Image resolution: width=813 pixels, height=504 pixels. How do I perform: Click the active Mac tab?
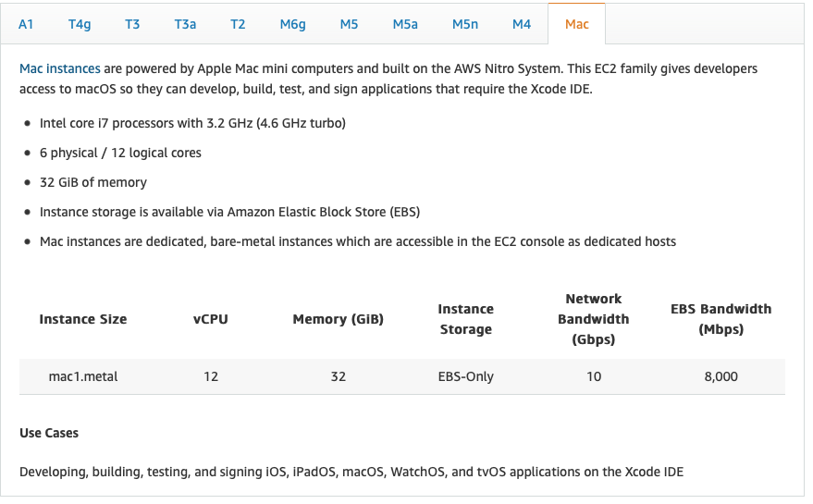(x=576, y=24)
